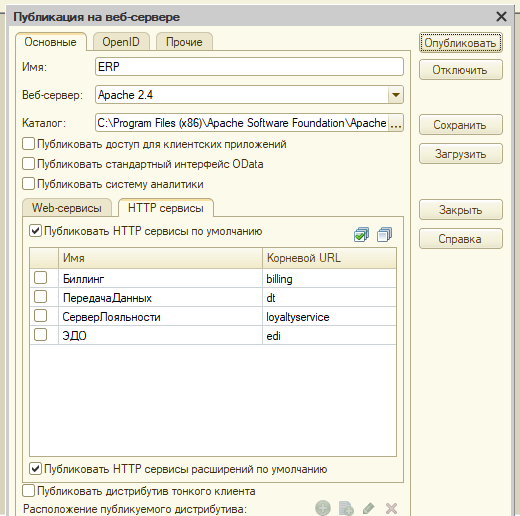Click the uncheck all HTTP services icon
The image size is (520, 516).
click(x=384, y=234)
